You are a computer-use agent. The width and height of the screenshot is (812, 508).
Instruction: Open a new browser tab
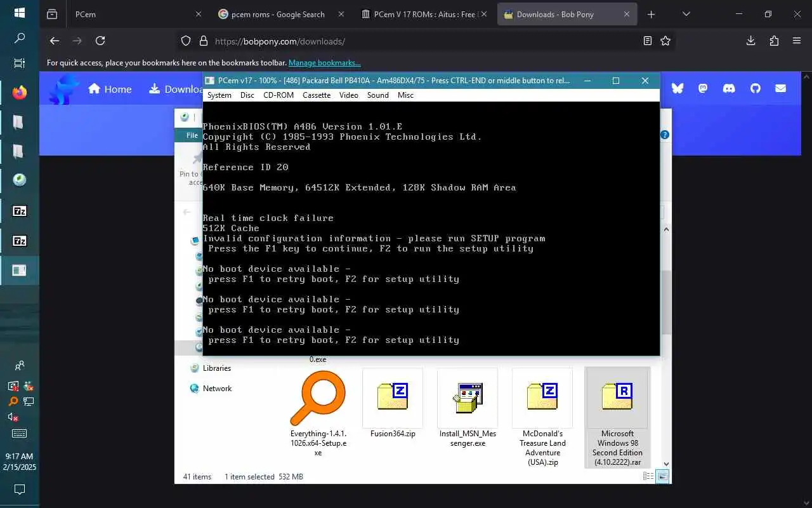click(651, 14)
